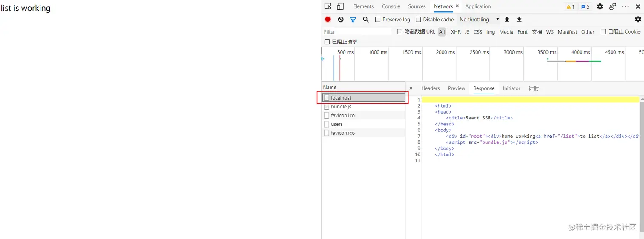This screenshot has height=239, width=644.
Task: Select the bundle.js request row
Action: tap(363, 107)
